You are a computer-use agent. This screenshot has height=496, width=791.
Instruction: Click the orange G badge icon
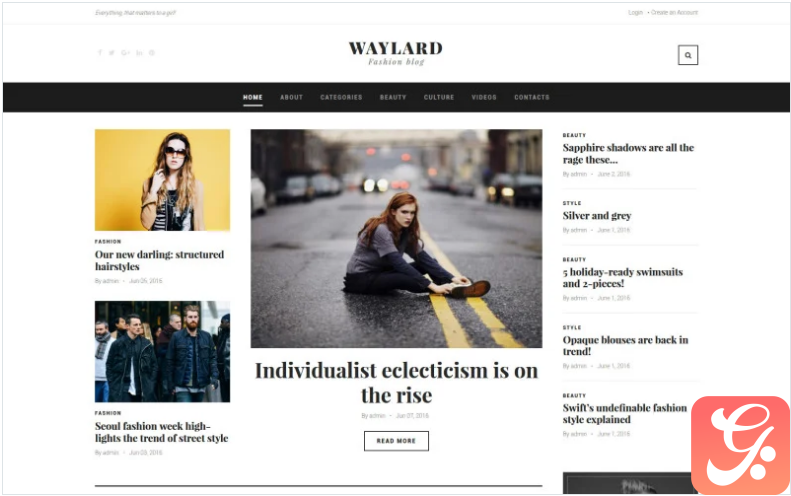(741, 445)
